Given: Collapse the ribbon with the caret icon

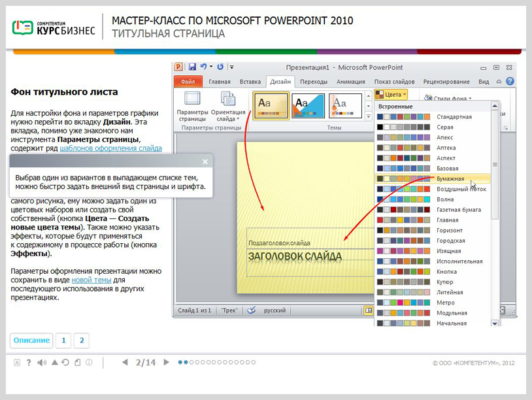Looking at the screenshot, I should (499, 82).
